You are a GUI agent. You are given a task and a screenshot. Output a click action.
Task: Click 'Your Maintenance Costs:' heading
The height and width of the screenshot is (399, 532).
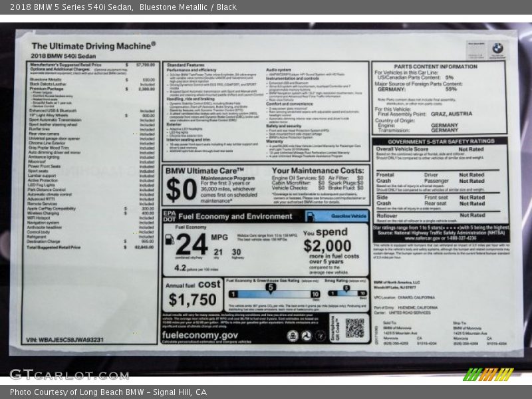(318, 171)
